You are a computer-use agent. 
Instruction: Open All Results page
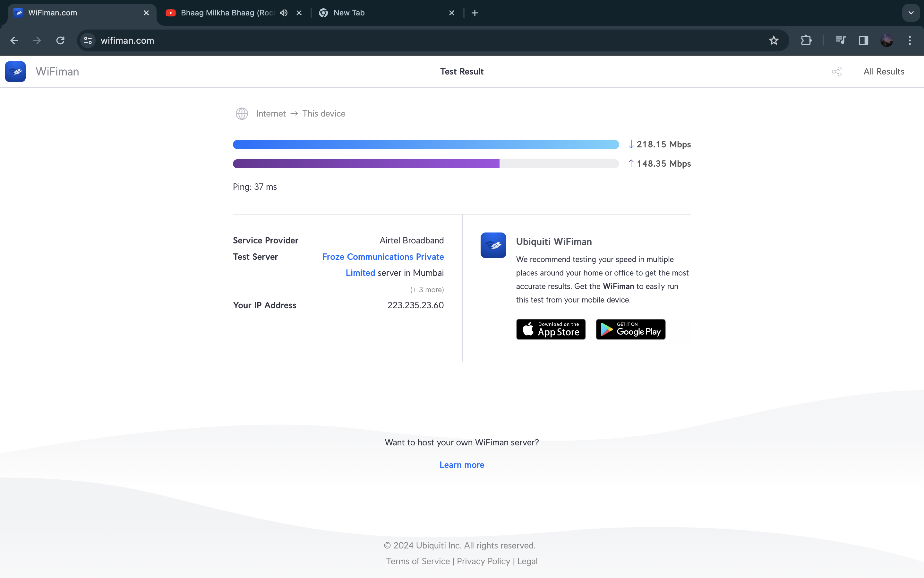point(884,72)
